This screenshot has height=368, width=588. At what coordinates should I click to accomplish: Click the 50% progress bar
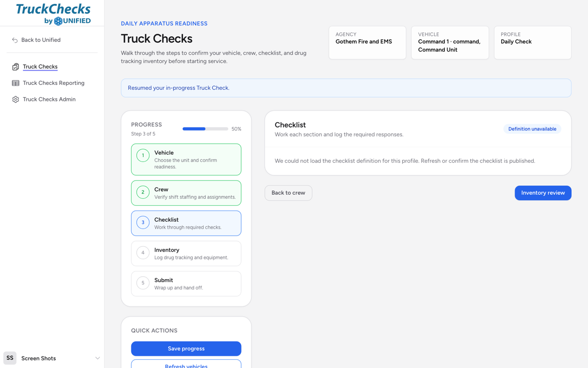click(205, 129)
